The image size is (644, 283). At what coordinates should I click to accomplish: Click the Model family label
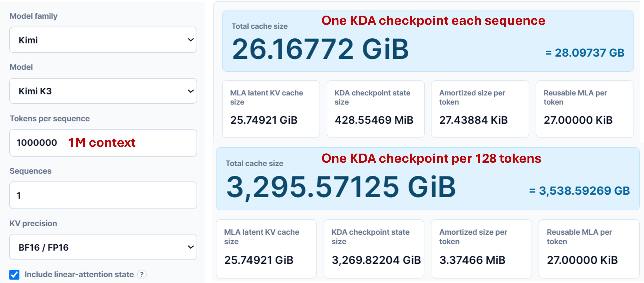point(34,16)
